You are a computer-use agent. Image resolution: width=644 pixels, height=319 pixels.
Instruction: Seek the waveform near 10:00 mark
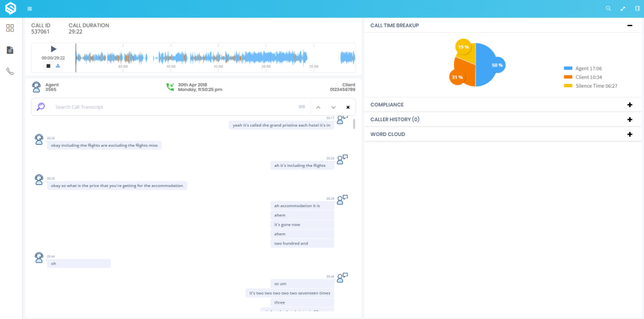pyautogui.click(x=171, y=58)
